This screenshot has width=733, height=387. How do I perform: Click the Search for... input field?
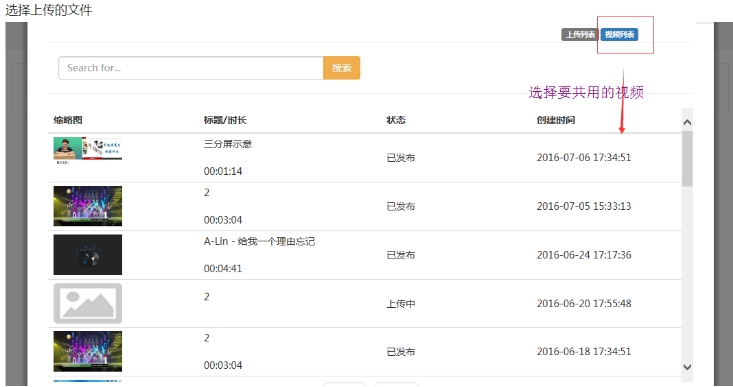pos(191,68)
